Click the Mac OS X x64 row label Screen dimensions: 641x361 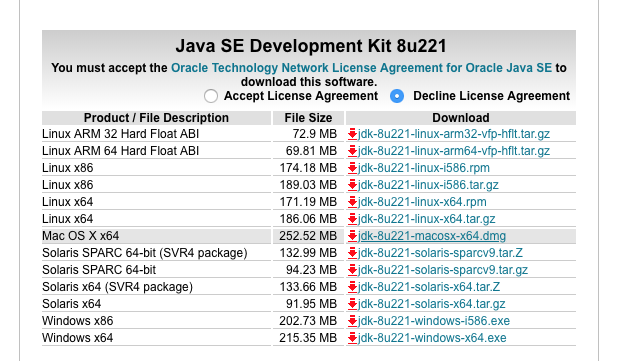(81, 236)
